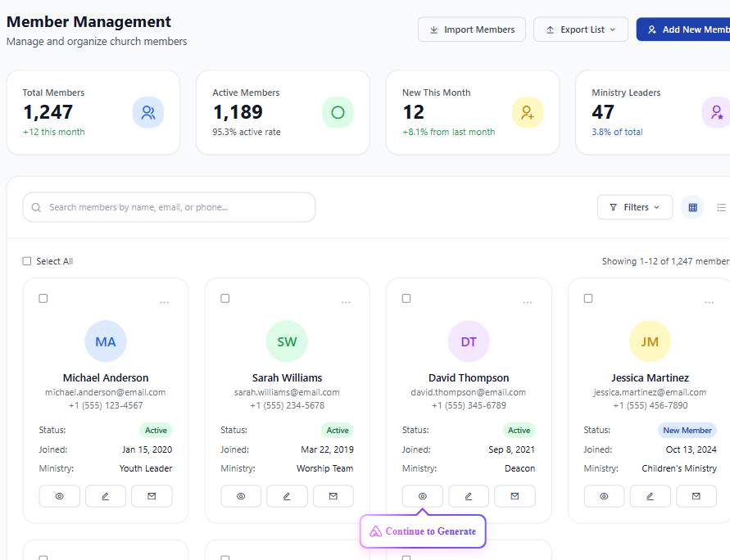
Task: Open the Export List dropdown
Action: click(581, 29)
